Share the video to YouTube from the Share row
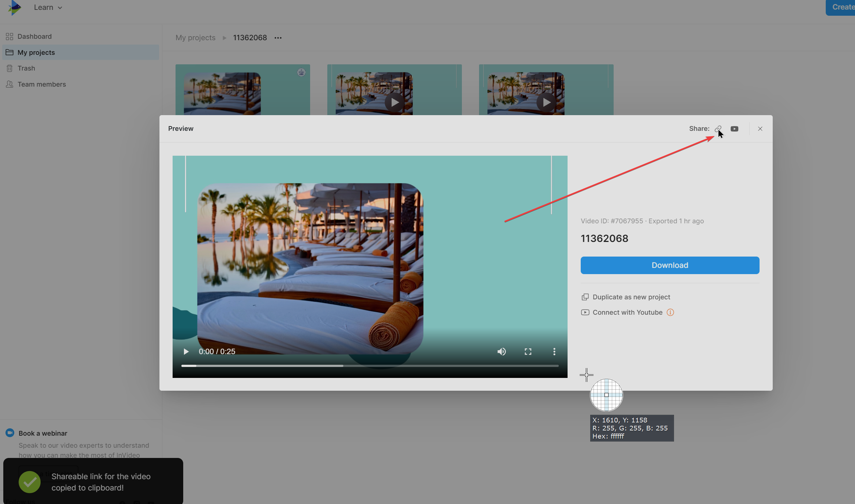This screenshot has height=504, width=855. tap(735, 129)
